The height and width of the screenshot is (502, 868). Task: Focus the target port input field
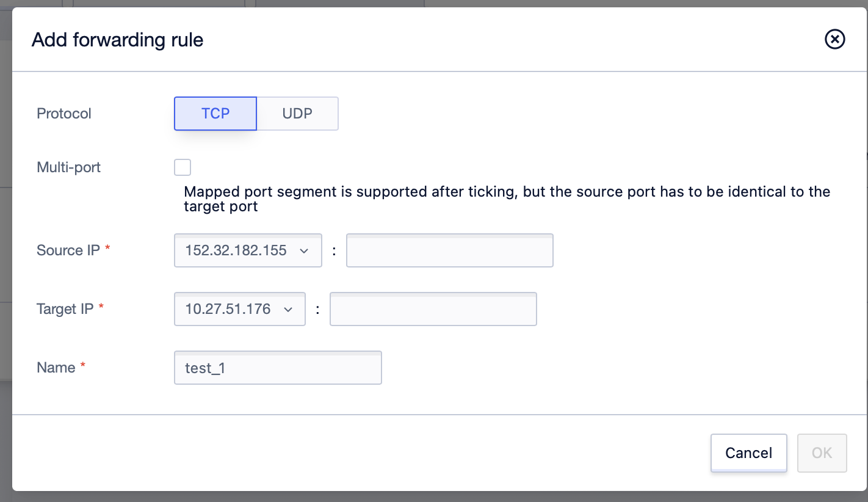(433, 309)
